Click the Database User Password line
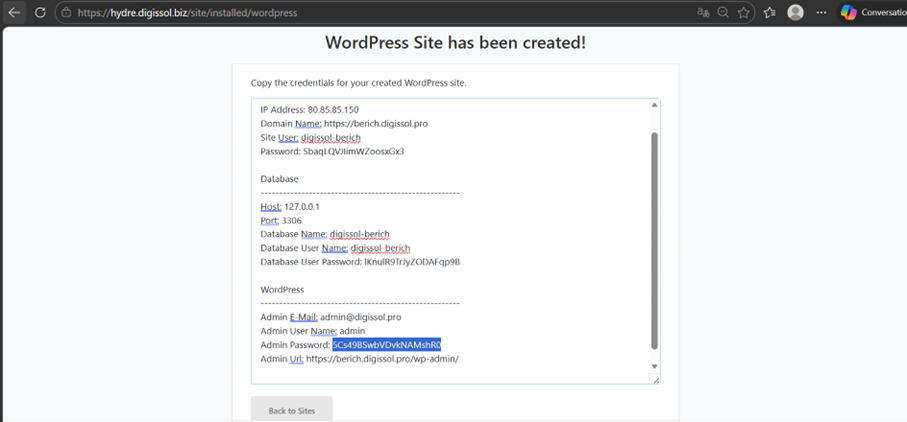Viewport: 907px width, 422px height. (360, 262)
